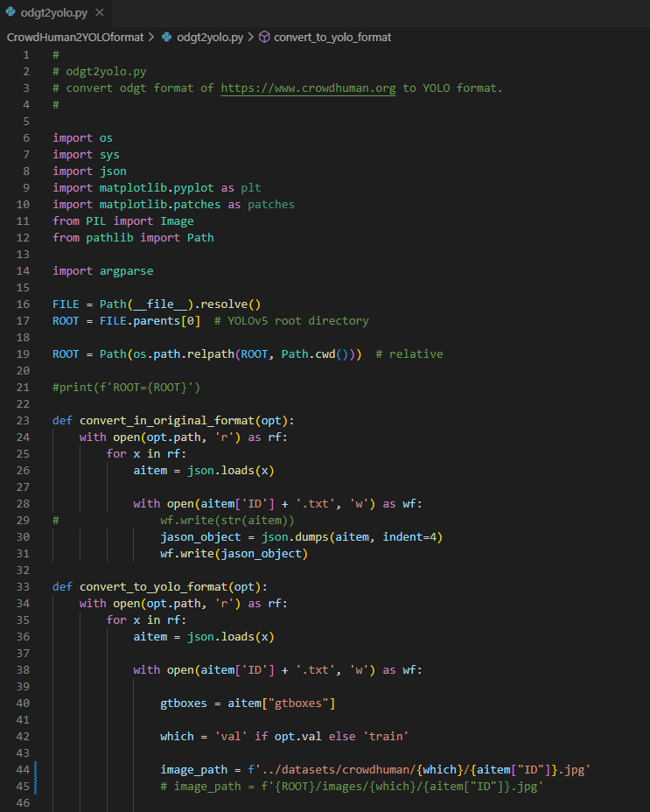
Task: Click 'wf.write(jason_object)' on line 31
Action: [x=234, y=554]
